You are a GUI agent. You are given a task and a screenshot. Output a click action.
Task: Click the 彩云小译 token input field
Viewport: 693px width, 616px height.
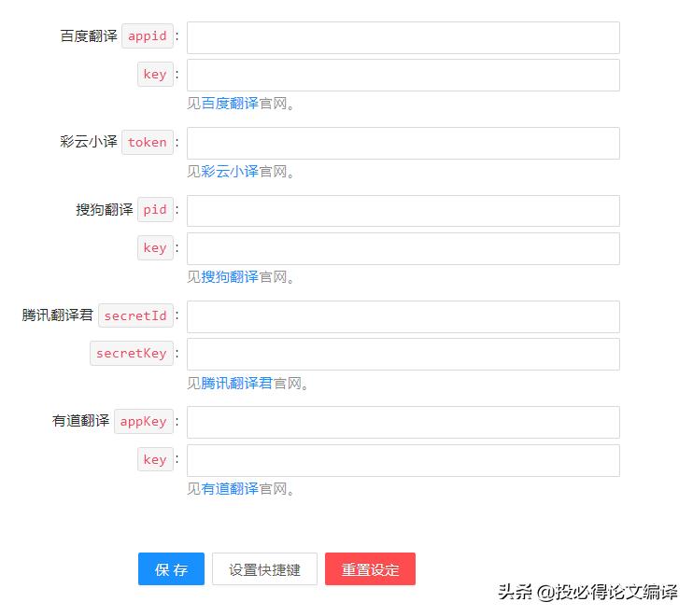point(403,143)
